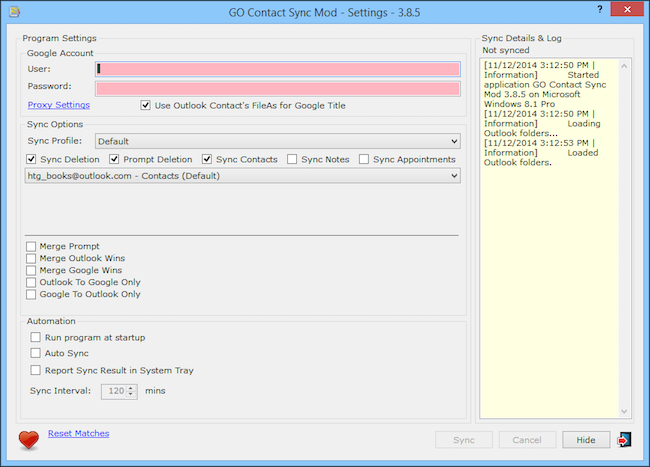
Task: Click the Google User input field
Action: 277,69
